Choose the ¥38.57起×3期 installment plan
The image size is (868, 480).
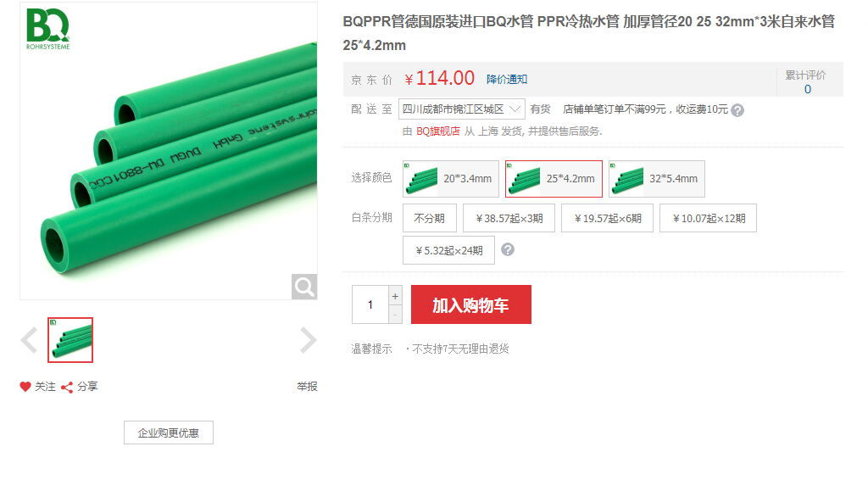pyautogui.click(x=509, y=218)
